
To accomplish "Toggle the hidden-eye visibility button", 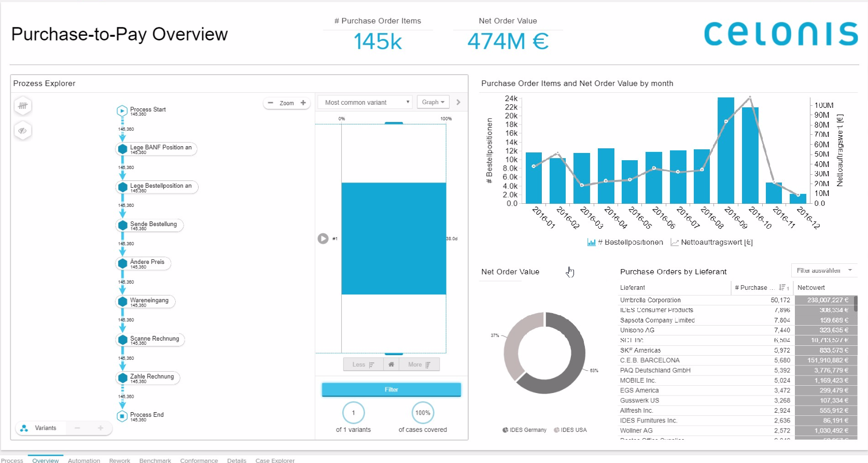I will pos(23,131).
